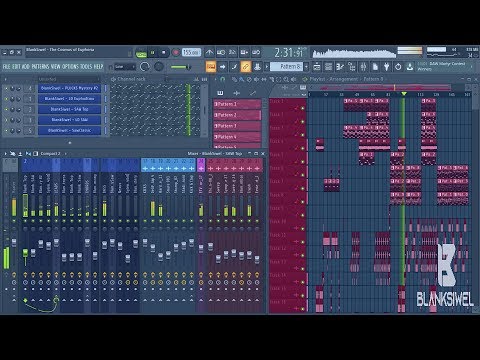Click the plus button beside Pattern 8
The width and height of the screenshot is (480, 360).
coord(306,67)
